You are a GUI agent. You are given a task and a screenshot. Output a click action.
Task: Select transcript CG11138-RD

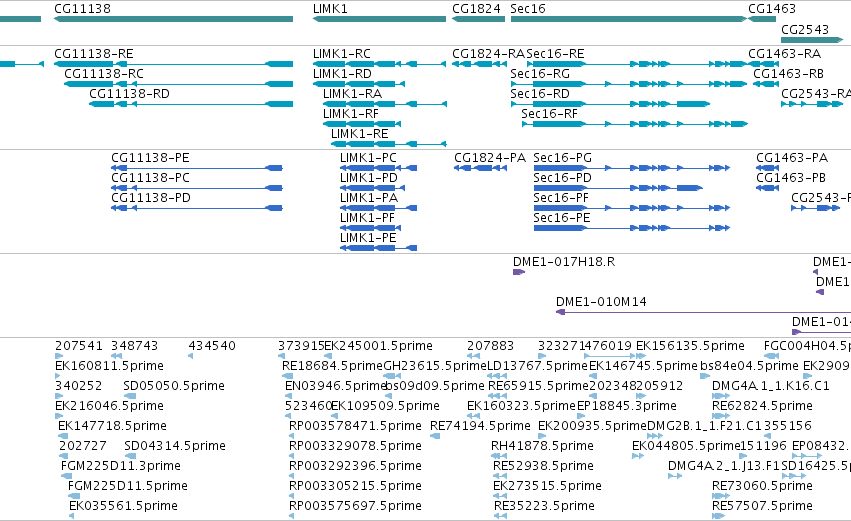coord(129,94)
